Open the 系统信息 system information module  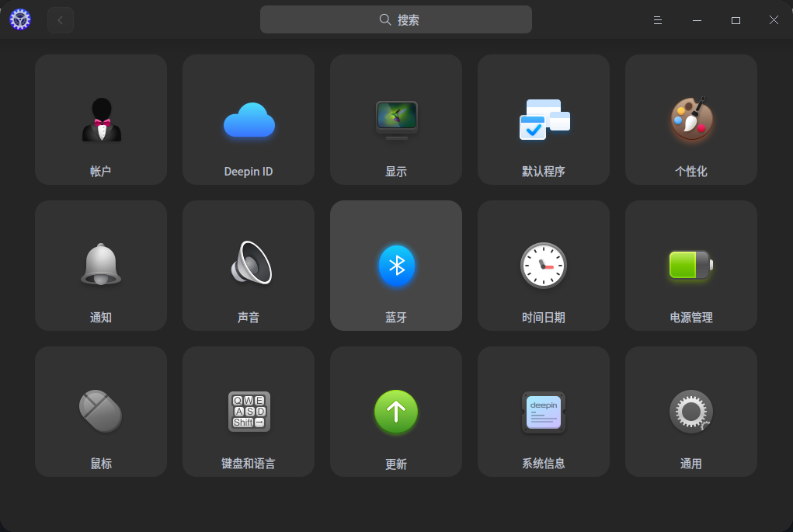point(544,412)
